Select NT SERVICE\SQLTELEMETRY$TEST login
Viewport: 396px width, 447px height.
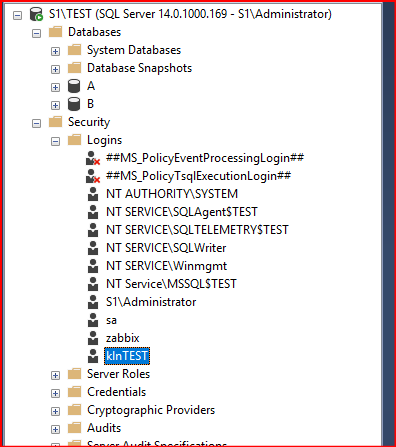click(197, 230)
